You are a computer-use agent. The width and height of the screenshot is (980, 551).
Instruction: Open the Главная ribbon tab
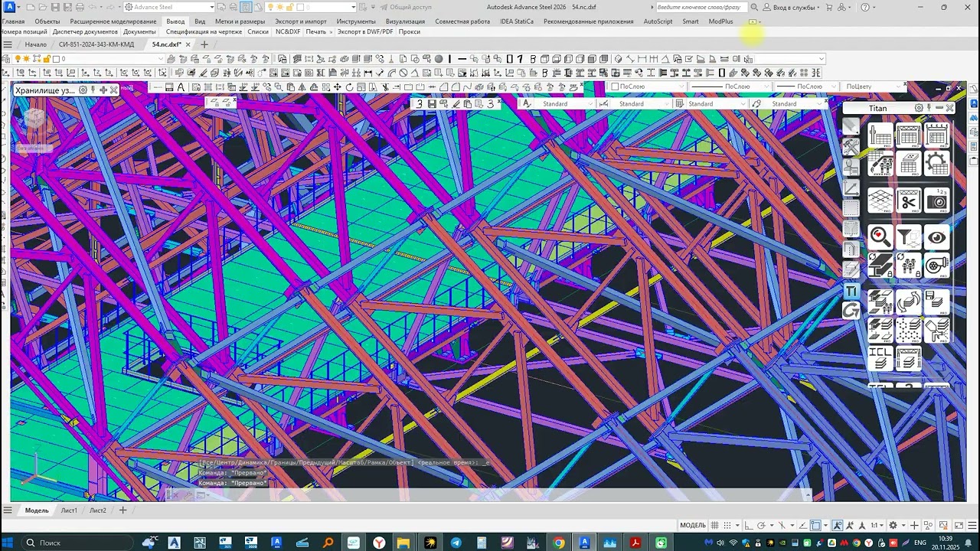(13, 21)
